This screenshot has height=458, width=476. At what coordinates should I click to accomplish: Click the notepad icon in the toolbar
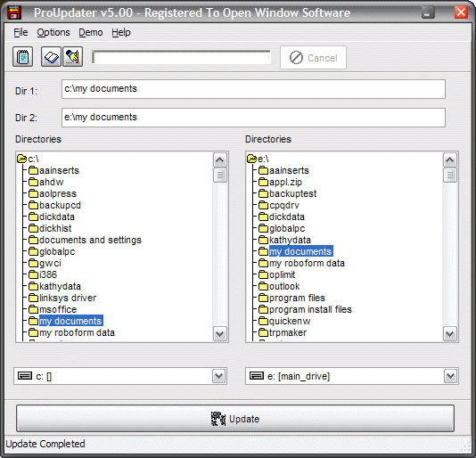click(23, 57)
